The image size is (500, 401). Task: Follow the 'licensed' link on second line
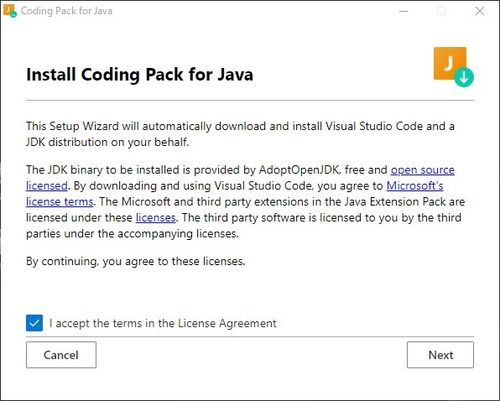click(x=47, y=186)
